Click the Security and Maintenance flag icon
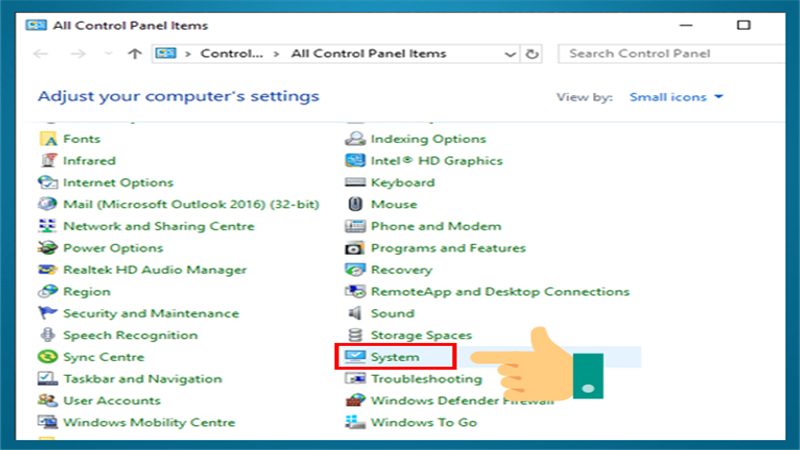The height and width of the screenshot is (450, 800). (48, 313)
